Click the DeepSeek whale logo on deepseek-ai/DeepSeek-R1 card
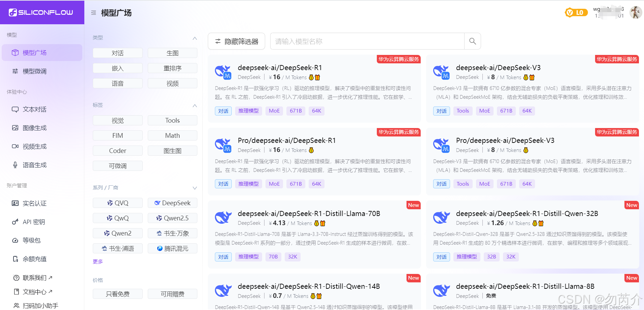Screen dimensions: 644x310 pyautogui.click(x=223, y=72)
